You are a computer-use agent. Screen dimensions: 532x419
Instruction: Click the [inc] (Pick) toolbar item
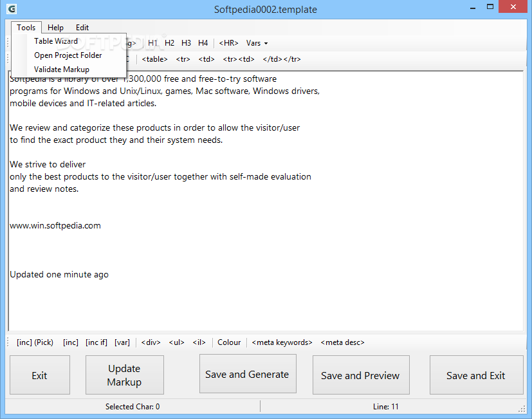35,342
